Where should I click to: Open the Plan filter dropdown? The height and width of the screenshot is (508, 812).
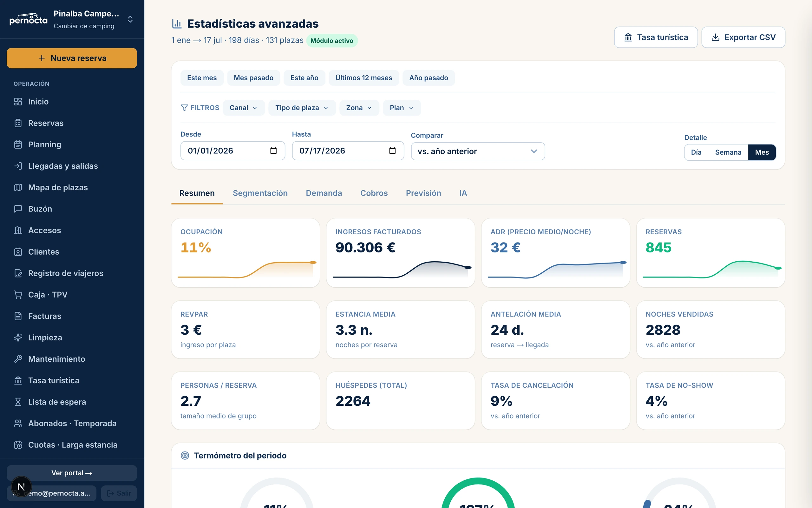(402, 108)
